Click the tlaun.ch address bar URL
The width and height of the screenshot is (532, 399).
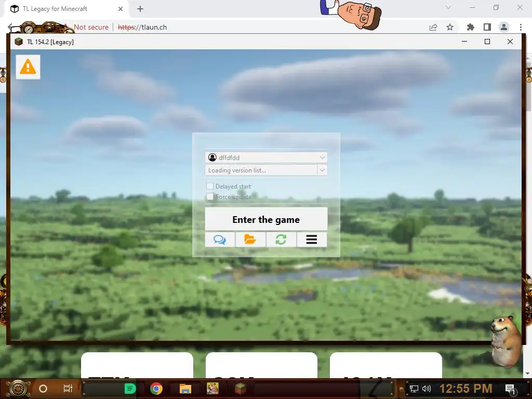tap(142, 27)
